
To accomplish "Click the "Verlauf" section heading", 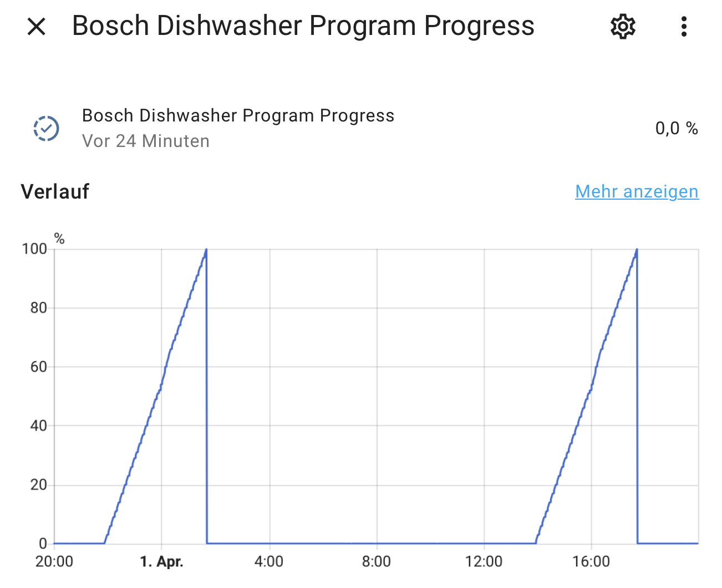I will pyautogui.click(x=55, y=191).
